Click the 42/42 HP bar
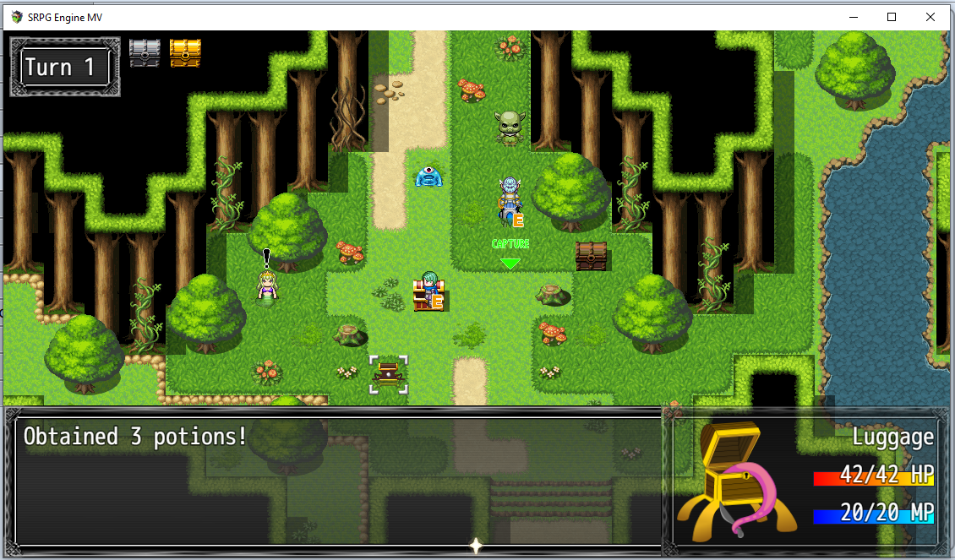Image resolution: width=955 pixels, height=560 pixels. [873, 476]
